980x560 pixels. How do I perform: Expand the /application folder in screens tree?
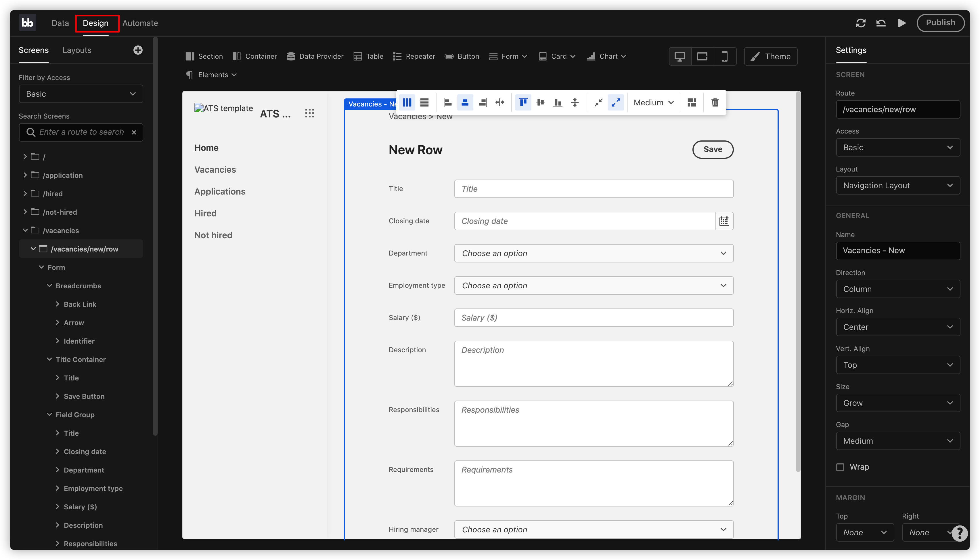pyautogui.click(x=25, y=175)
